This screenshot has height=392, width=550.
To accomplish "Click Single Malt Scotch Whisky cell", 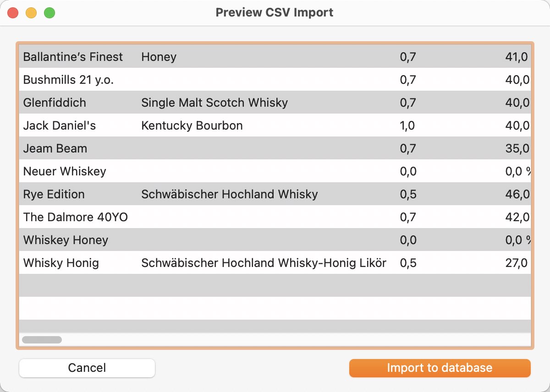I will pos(214,103).
